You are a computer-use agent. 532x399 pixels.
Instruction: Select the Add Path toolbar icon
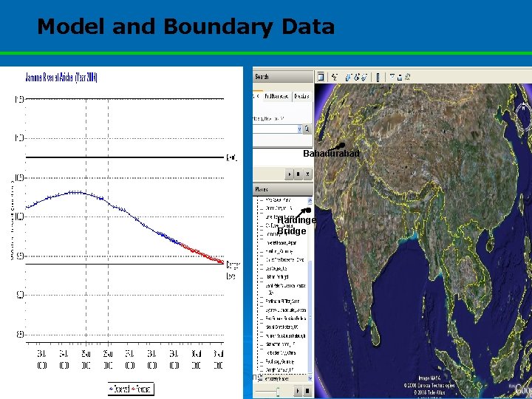(357, 78)
